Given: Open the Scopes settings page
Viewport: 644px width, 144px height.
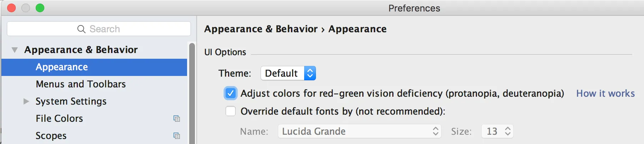Looking at the screenshot, I should click(51, 136).
